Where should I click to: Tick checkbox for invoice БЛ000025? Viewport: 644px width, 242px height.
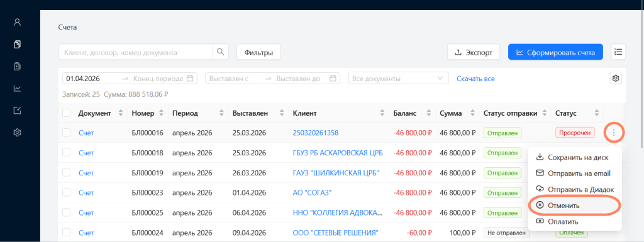pos(67,212)
